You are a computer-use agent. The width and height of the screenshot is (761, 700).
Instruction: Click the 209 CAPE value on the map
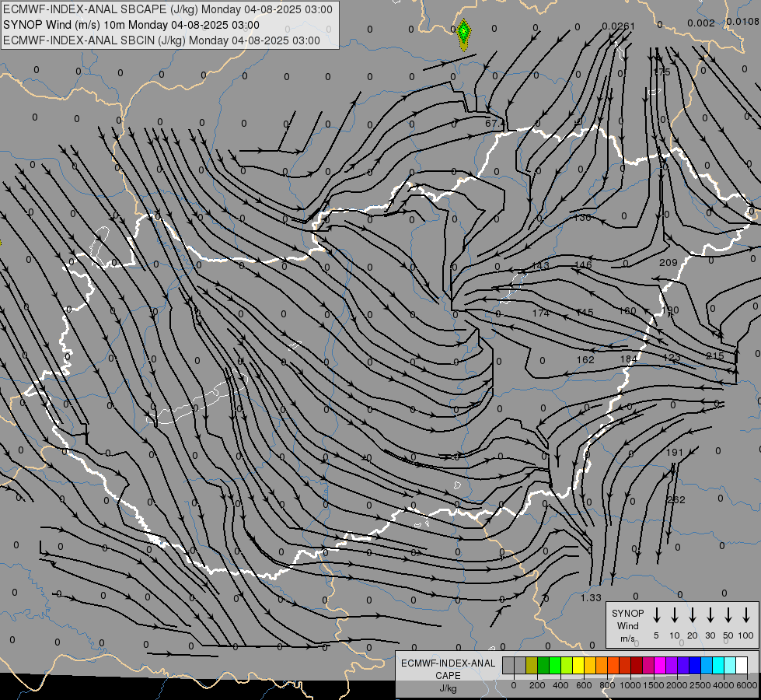pyautogui.click(x=668, y=262)
